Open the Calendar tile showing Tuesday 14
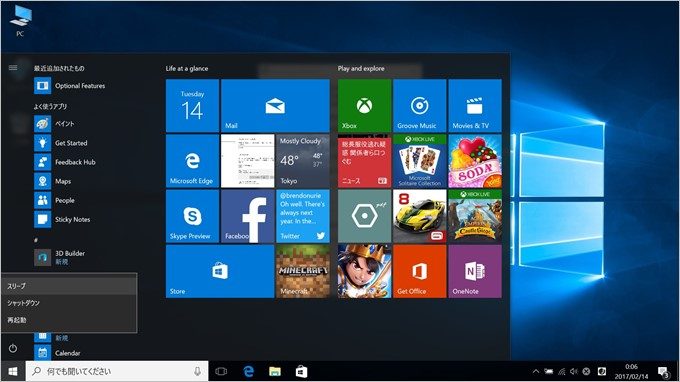Viewport: 680px width, 382px height. (x=192, y=105)
